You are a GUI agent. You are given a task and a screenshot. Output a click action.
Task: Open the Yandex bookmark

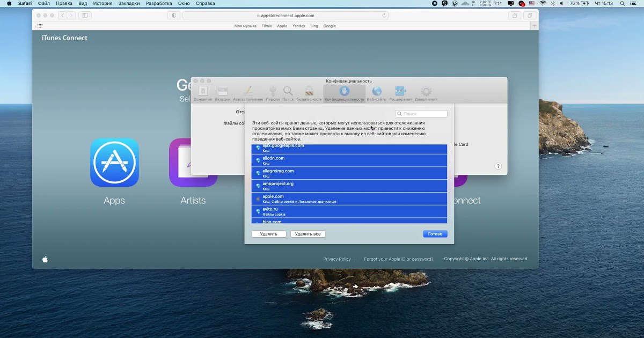click(x=299, y=26)
